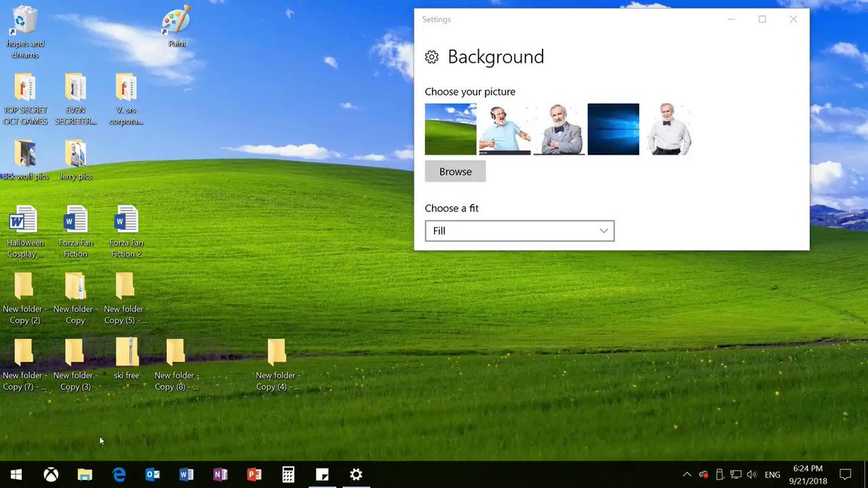Click the safely remove hardware tray icon

[720, 475]
